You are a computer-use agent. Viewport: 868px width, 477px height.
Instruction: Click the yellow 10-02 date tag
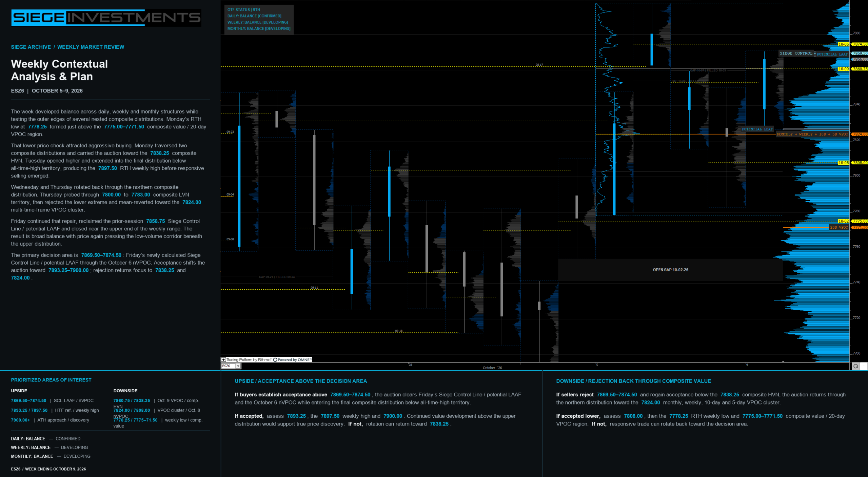click(844, 221)
